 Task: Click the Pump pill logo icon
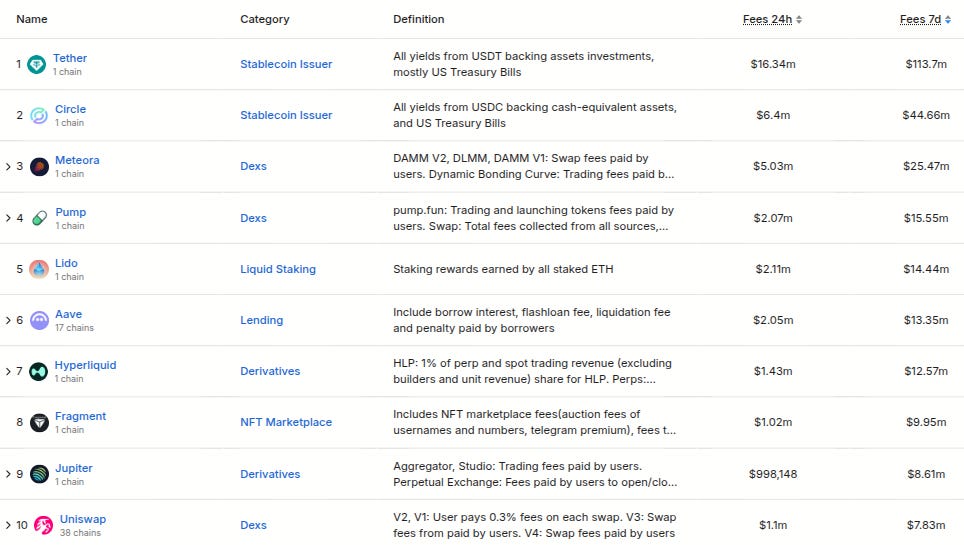(39, 218)
